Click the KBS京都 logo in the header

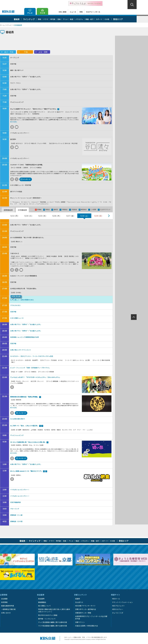click(8, 11)
